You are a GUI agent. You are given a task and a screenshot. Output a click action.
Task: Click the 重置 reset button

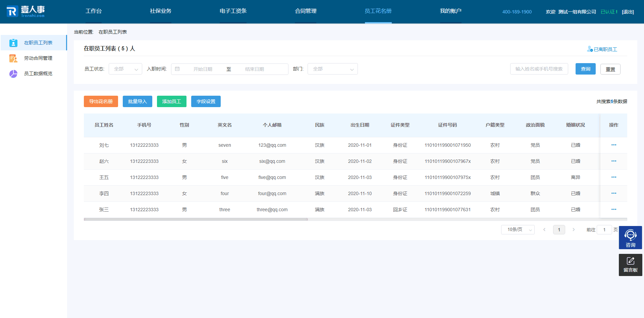610,69
